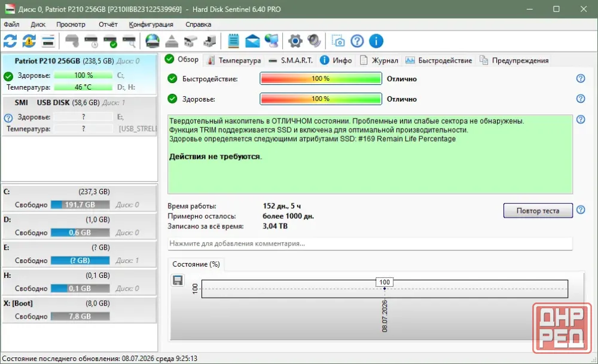
Task: Switch to the S.M.A.R.T. tab
Action: 290,60
